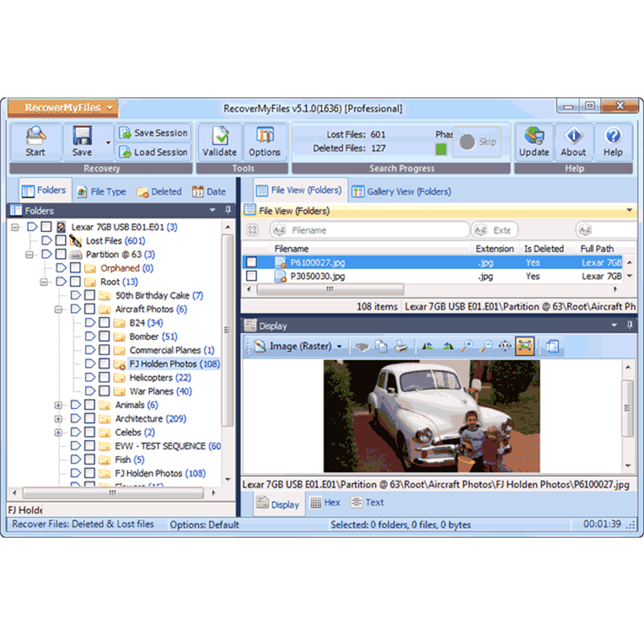Click the Exte extension filter field

coord(494,230)
